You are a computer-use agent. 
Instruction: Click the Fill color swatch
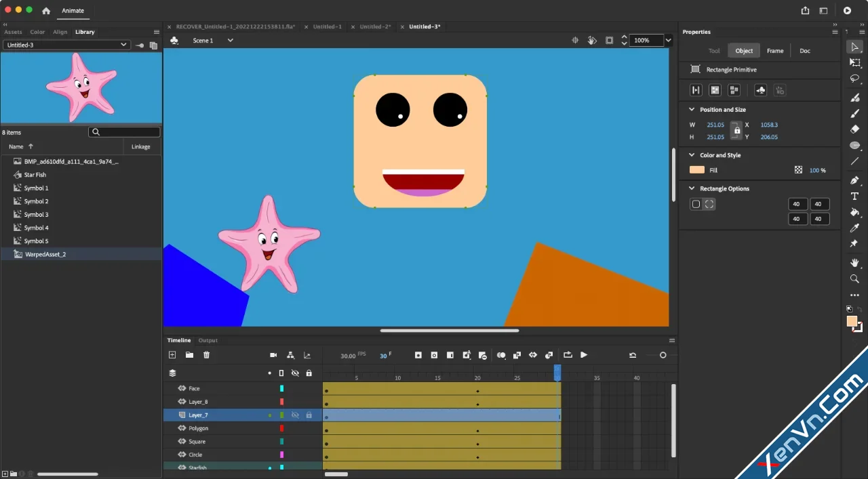click(x=697, y=170)
